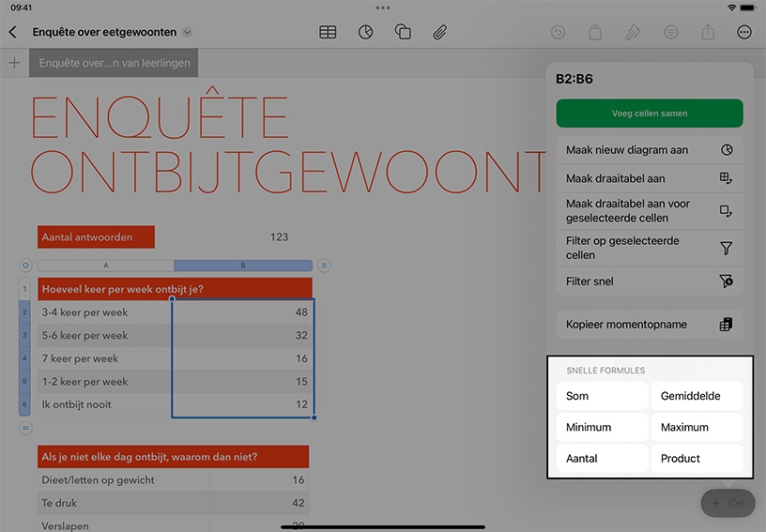
Task: Tap the paperclip media icon
Action: tap(439, 32)
